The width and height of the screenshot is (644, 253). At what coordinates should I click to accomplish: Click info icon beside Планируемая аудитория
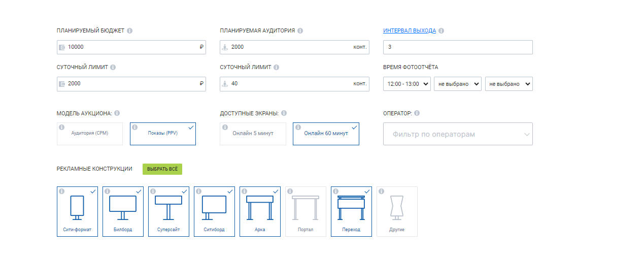(300, 30)
